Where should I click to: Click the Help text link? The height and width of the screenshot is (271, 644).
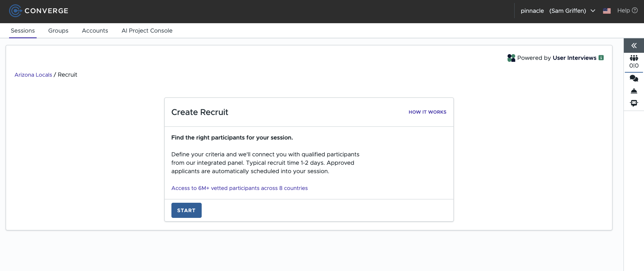pyautogui.click(x=623, y=10)
